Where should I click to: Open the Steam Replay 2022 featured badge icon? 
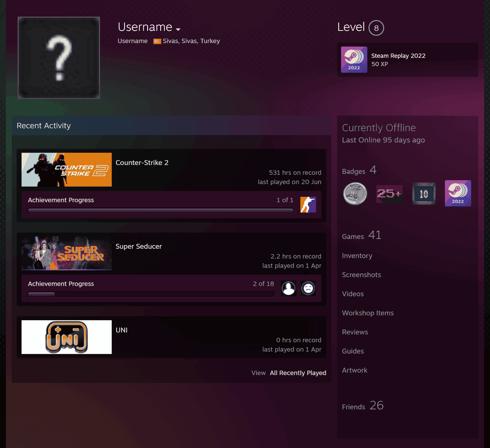[x=354, y=60]
